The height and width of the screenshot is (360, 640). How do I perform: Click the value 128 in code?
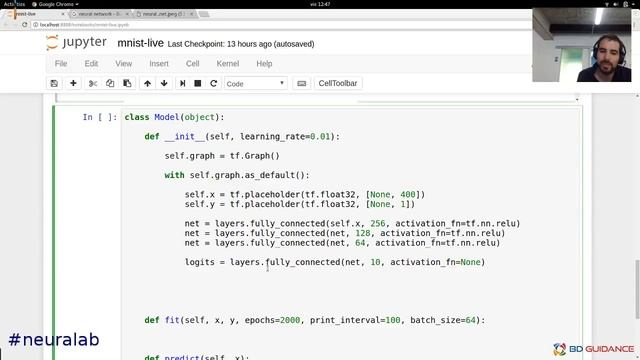pos(362,233)
